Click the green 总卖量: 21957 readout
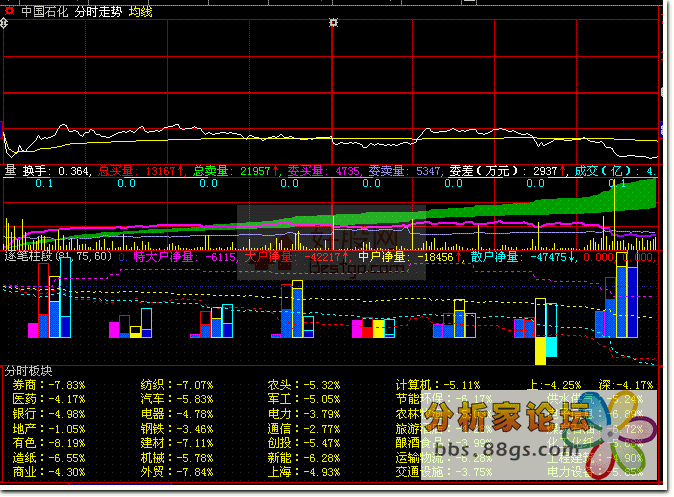Image resolution: width=674 pixels, height=497 pixels. click(x=236, y=172)
